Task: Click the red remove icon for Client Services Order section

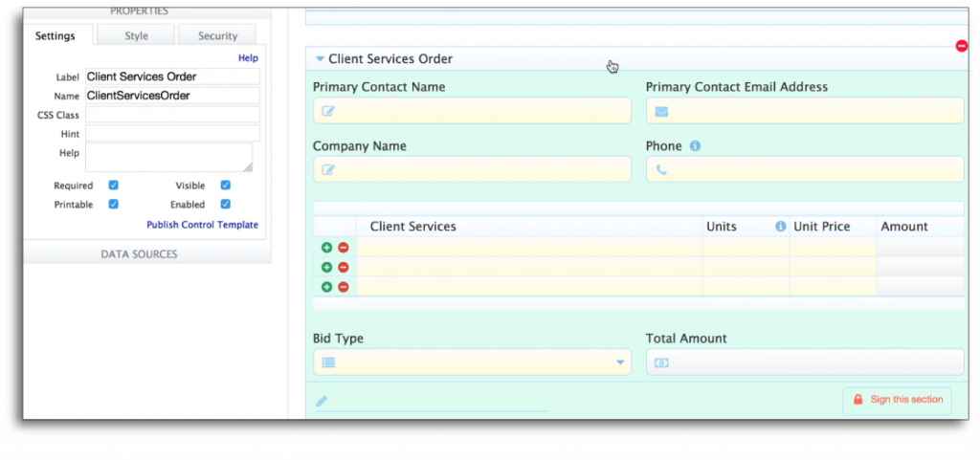Action: (x=962, y=46)
